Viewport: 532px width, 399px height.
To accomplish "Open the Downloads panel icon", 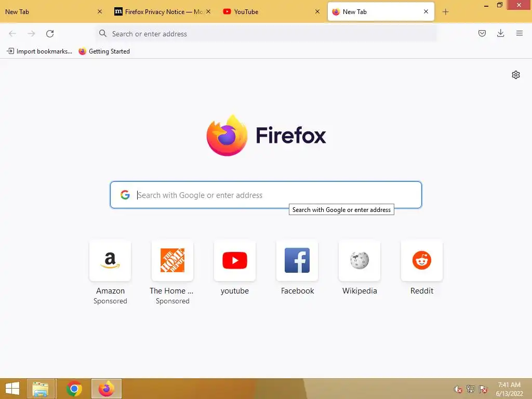I will (x=500, y=33).
